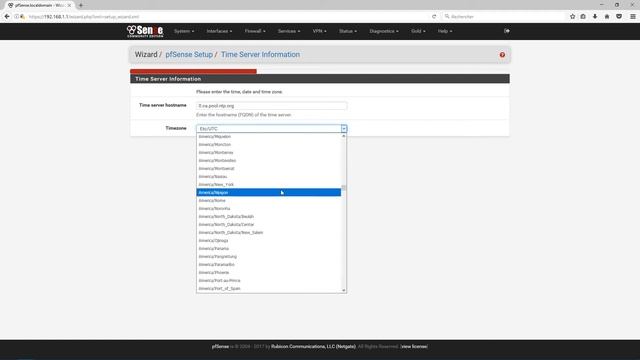Select America/North_Dakota/Beulah option
The image size is (640, 360).
pyautogui.click(x=269, y=216)
